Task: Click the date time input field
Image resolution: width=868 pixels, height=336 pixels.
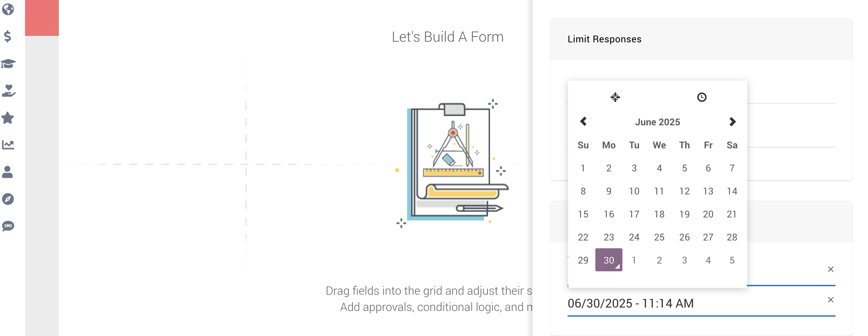Action: click(696, 303)
